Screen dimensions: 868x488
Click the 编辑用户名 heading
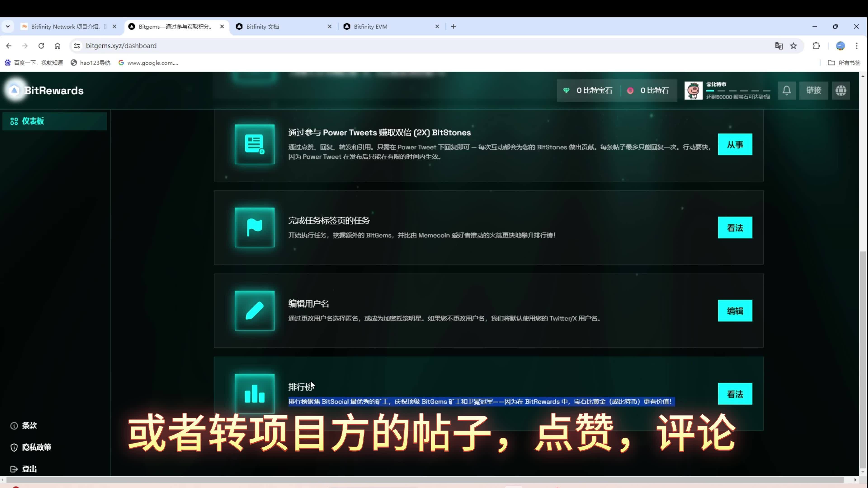coord(308,303)
